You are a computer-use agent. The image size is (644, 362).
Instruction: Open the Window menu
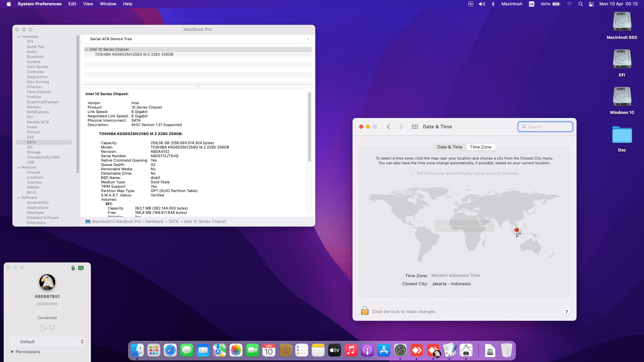click(x=108, y=4)
